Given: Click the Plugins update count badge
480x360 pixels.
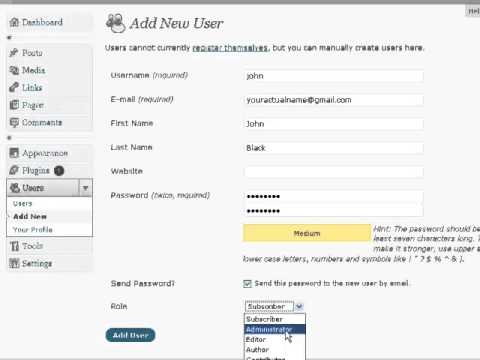Looking at the screenshot, I should coord(59,171).
